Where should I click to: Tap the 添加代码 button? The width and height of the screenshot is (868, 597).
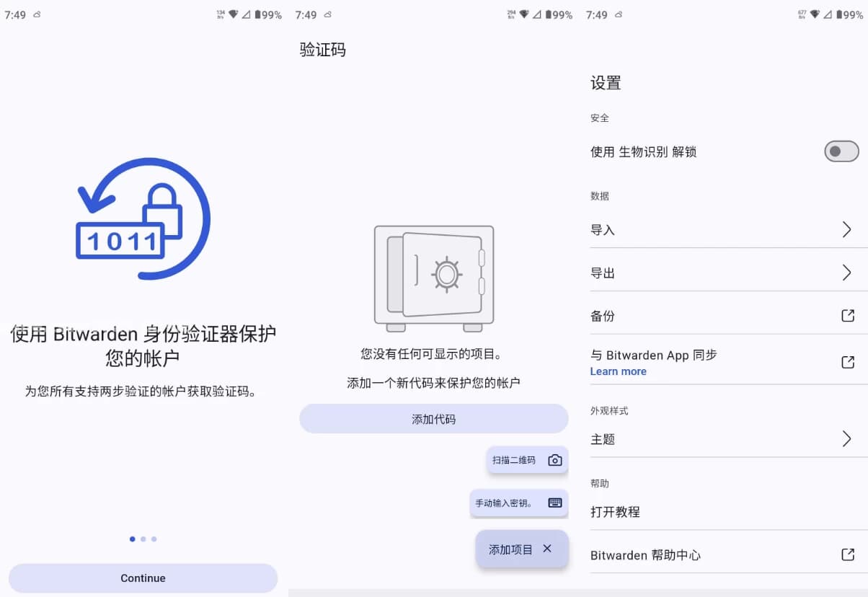pos(433,418)
